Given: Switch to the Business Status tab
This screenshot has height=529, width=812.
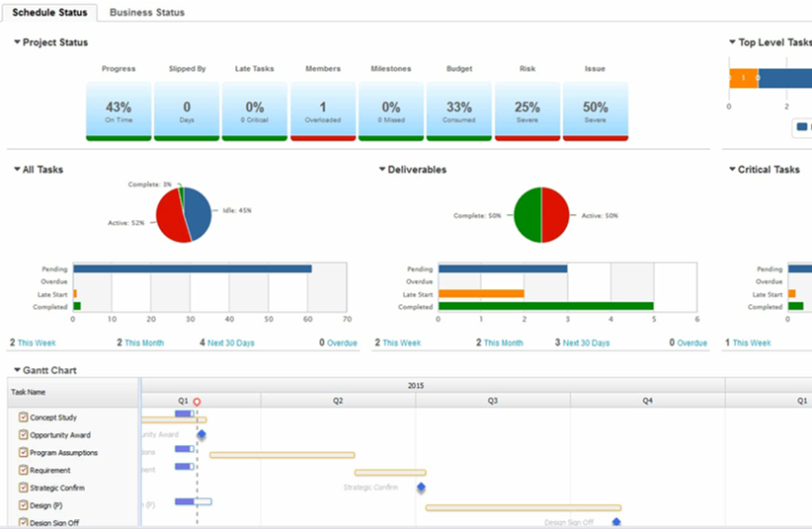Looking at the screenshot, I should click(146, 13).
